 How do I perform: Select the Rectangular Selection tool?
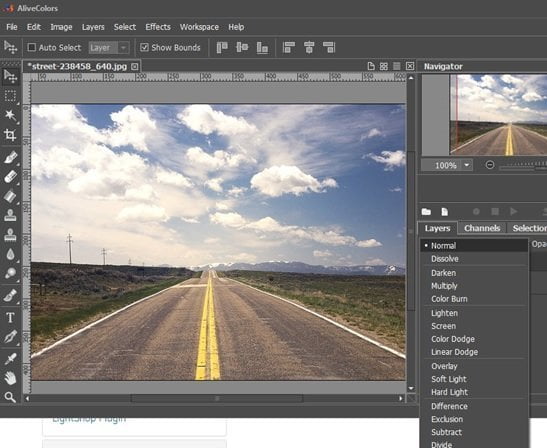pyautogui.click(x=10, y=96)
